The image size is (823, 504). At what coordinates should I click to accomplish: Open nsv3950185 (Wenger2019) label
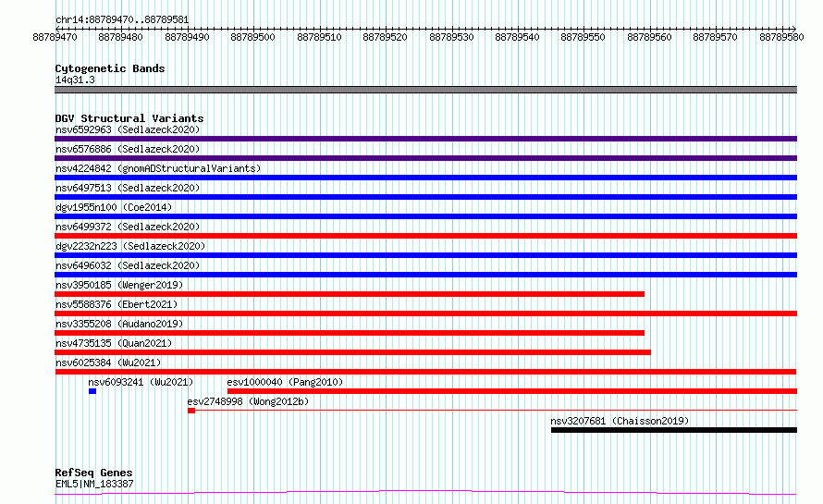pos(119,285)
